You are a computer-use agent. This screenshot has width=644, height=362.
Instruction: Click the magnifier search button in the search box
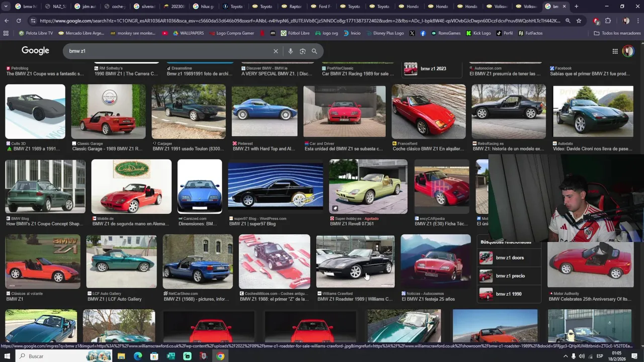[x=314, y=51]
